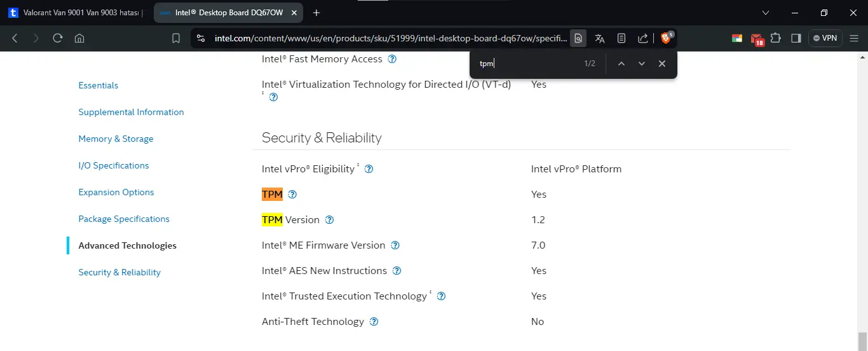Click the highlighted TPM label
Viewport: 868px width, 351px height.
[x=272, y=195]
